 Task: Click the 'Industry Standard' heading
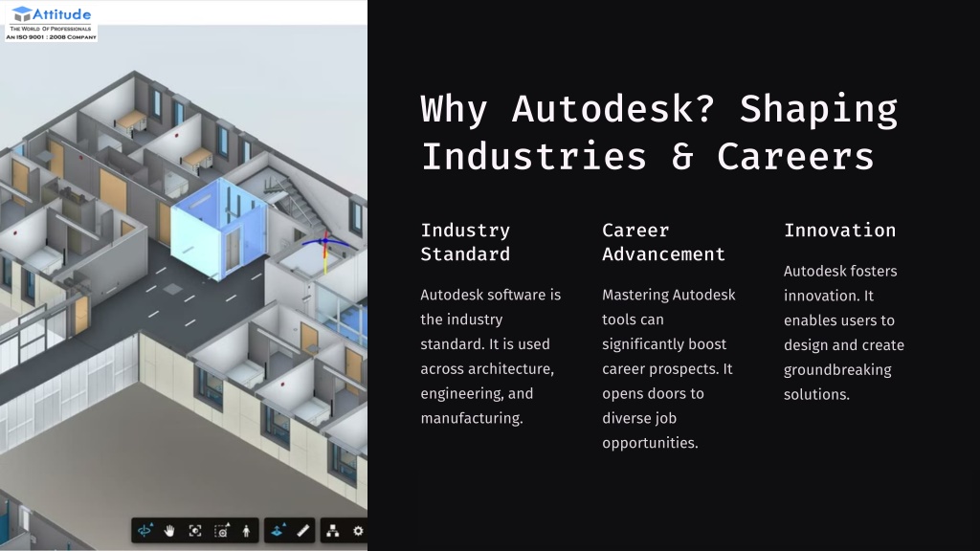click(x=466, y=242)
